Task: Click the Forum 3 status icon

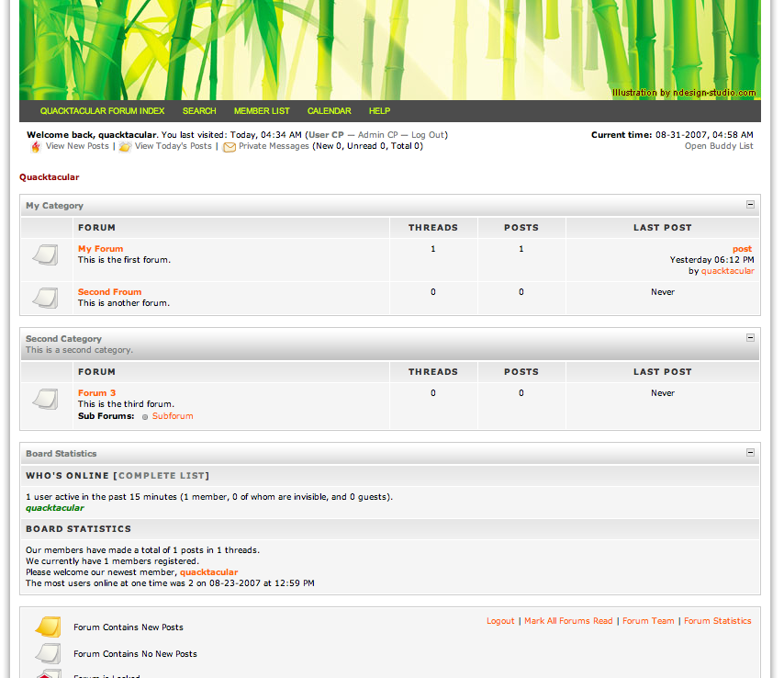Action: (46, 400)
